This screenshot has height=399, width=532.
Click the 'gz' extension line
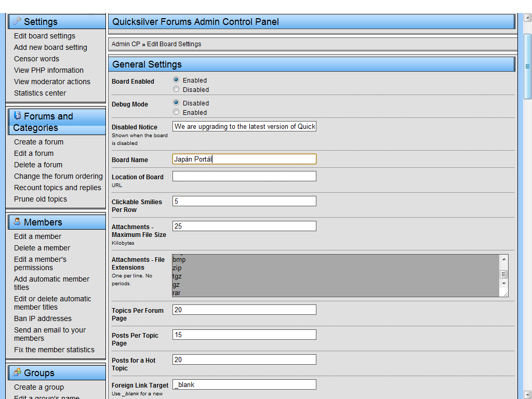[176, 285]
